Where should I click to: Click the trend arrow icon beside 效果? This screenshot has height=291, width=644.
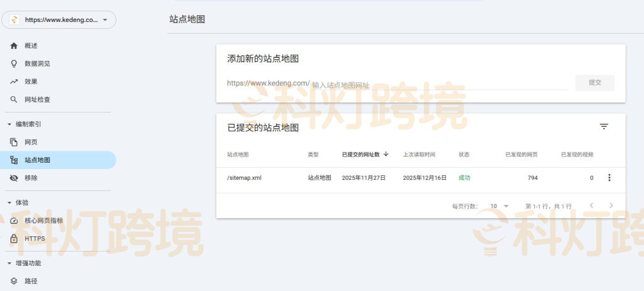[14, 82]
